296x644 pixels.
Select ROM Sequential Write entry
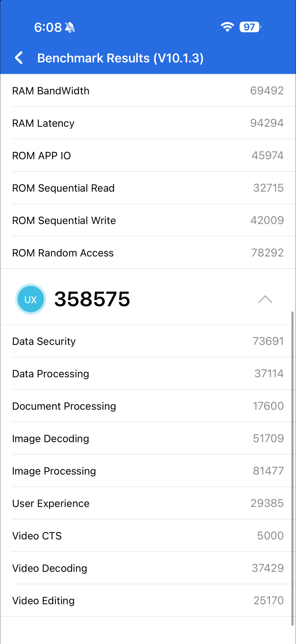pyautogui.click(x=148, y=221)
